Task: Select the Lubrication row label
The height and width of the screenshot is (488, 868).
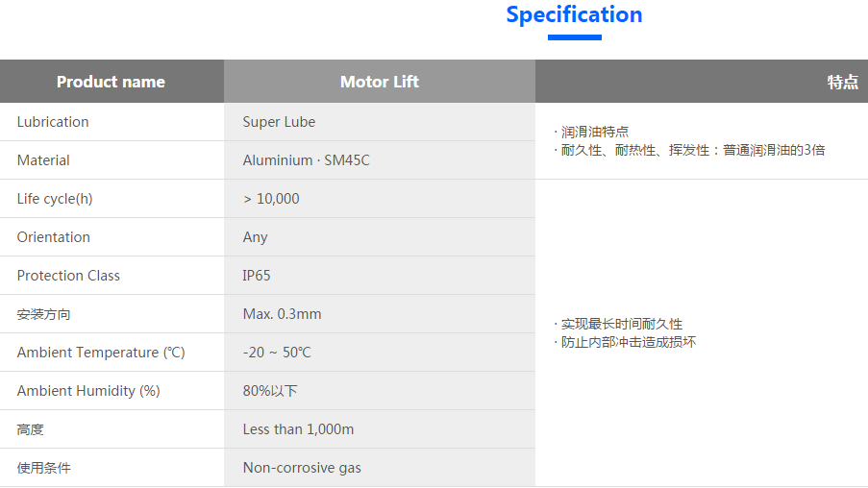Action: [x=53, y=122]
